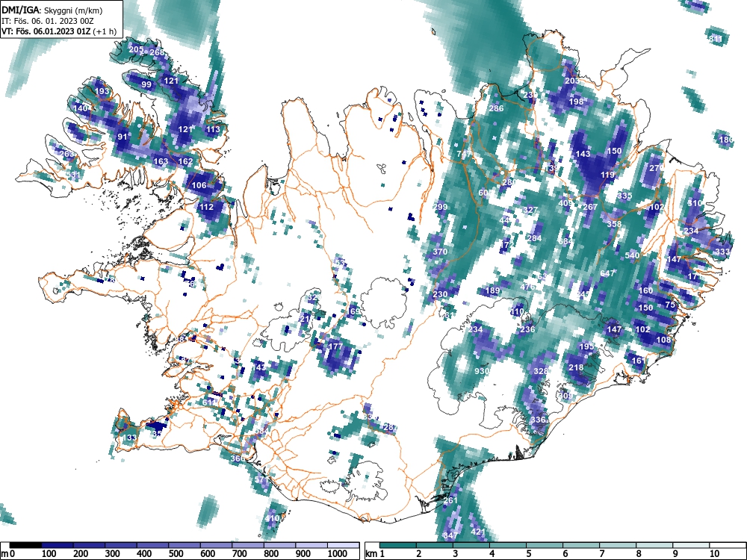Click the DMI/IGA Skyggni (m/km) title text
Viewport: 747px width, 560px height.
click(x=52, y=10)
